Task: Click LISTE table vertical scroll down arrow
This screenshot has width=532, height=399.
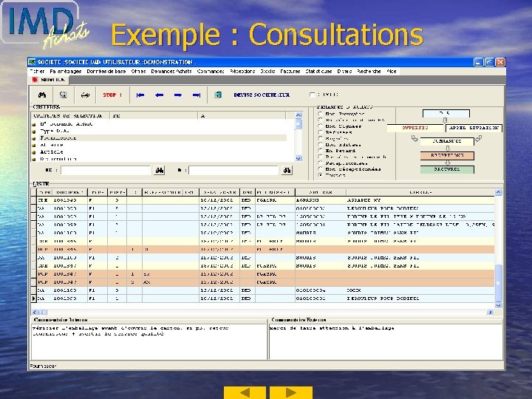Action: click(x=499, y=305)
